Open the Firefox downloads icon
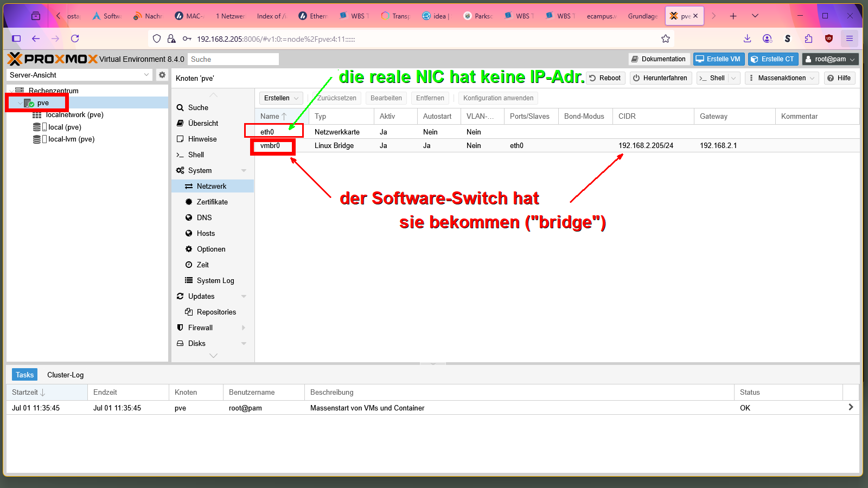868x488 pixels. pyautogui.click(x=747, y=38)
